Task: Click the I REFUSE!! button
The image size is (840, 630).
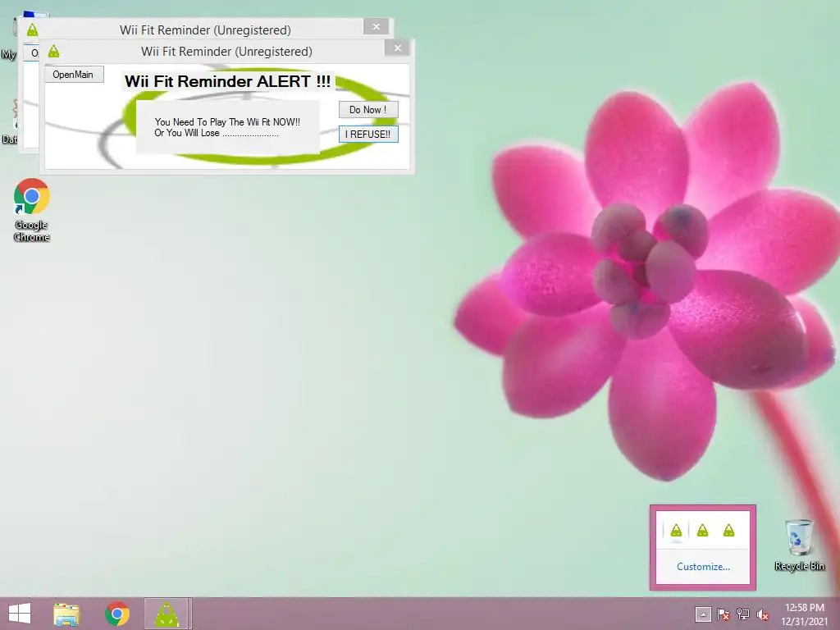Action: click(368, 134)
